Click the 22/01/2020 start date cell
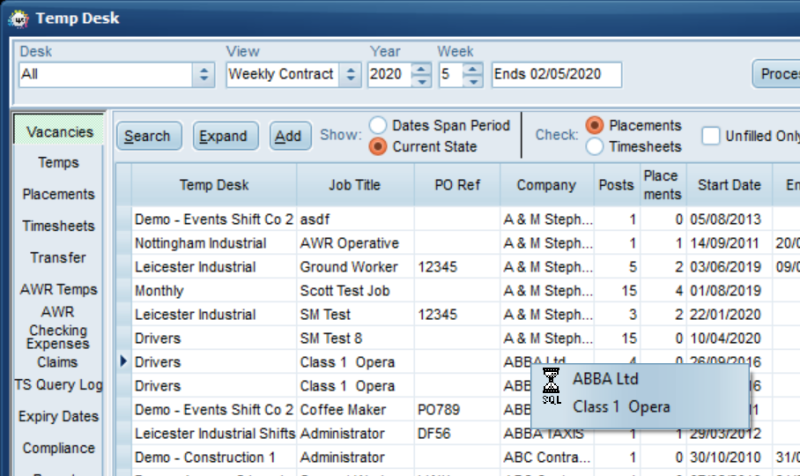Screen dimensions: 800x476 729,314
